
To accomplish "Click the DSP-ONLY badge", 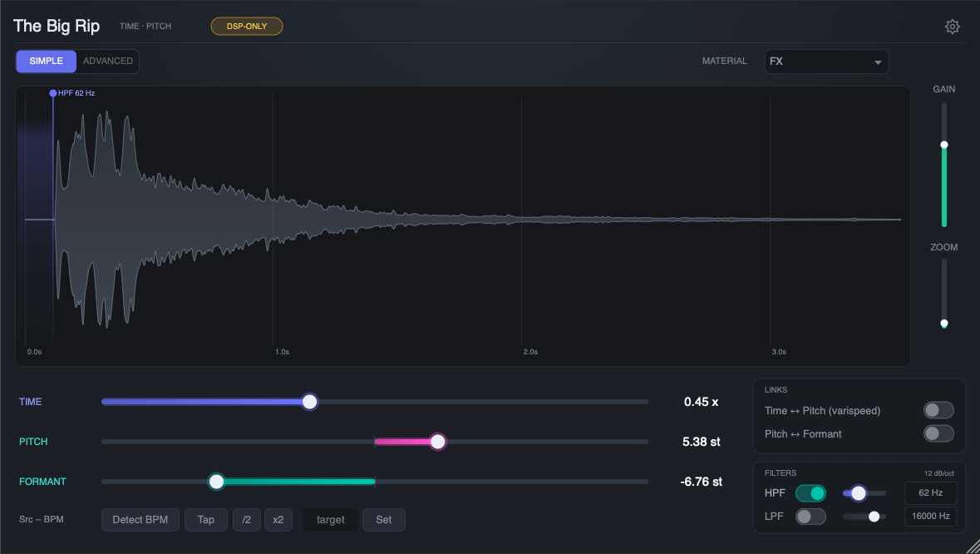I will point(247,27).
